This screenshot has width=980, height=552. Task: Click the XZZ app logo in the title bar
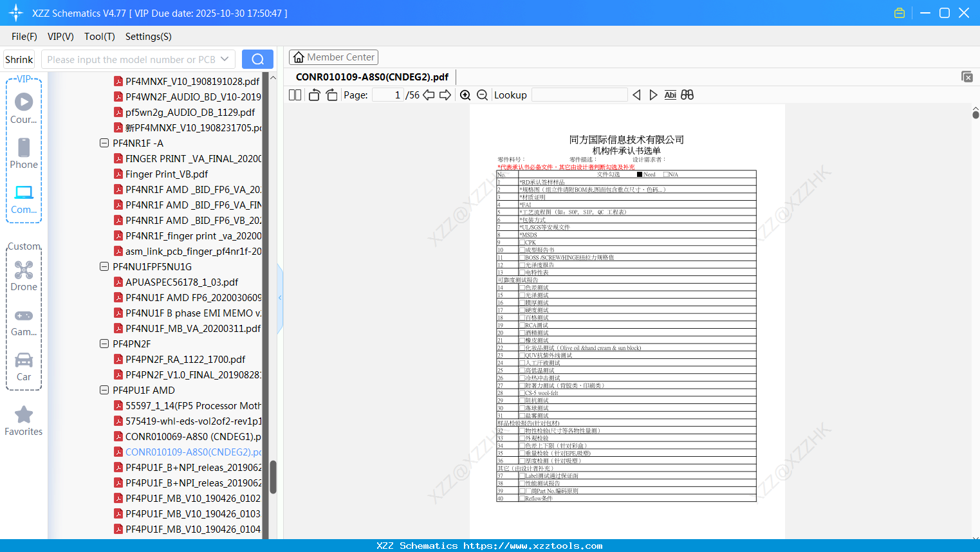16,13
